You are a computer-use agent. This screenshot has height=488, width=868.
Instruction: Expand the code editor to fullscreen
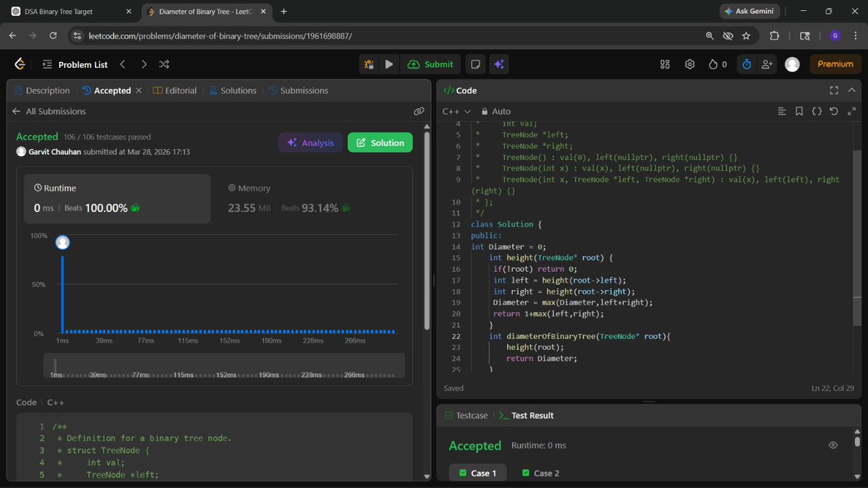pos(834,90)
